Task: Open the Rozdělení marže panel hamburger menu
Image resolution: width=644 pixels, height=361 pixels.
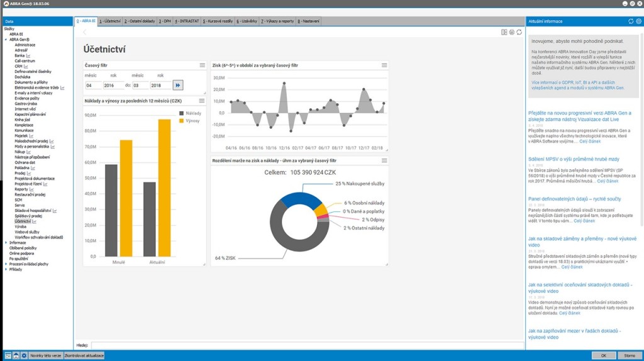Action: pyautogui.click(x=384, y=160)
